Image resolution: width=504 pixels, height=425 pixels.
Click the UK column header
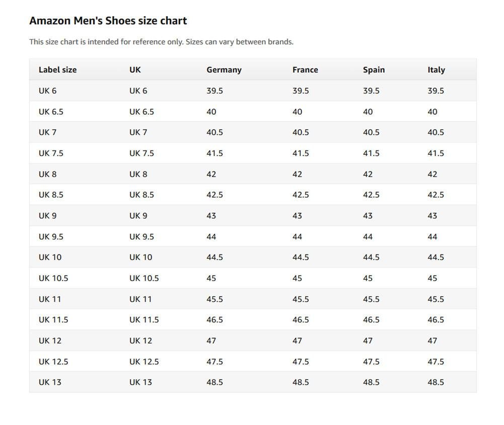click(135, 70)
